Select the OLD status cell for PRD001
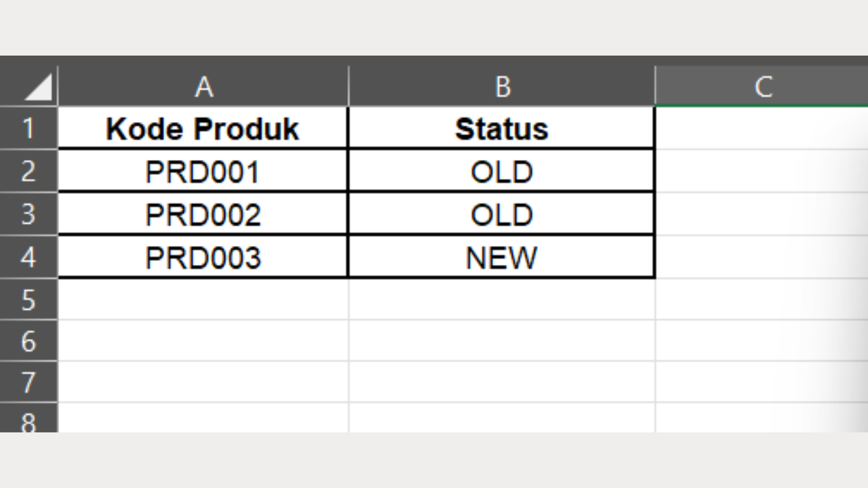Viewport: 868px width, 488px height. click(x=502, y=171)
